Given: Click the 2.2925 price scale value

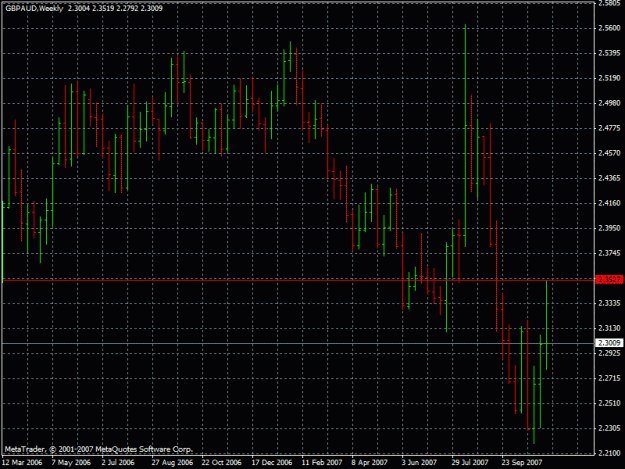Looking at the screenshot, I should pyautogui.click(x=609, y=353).
